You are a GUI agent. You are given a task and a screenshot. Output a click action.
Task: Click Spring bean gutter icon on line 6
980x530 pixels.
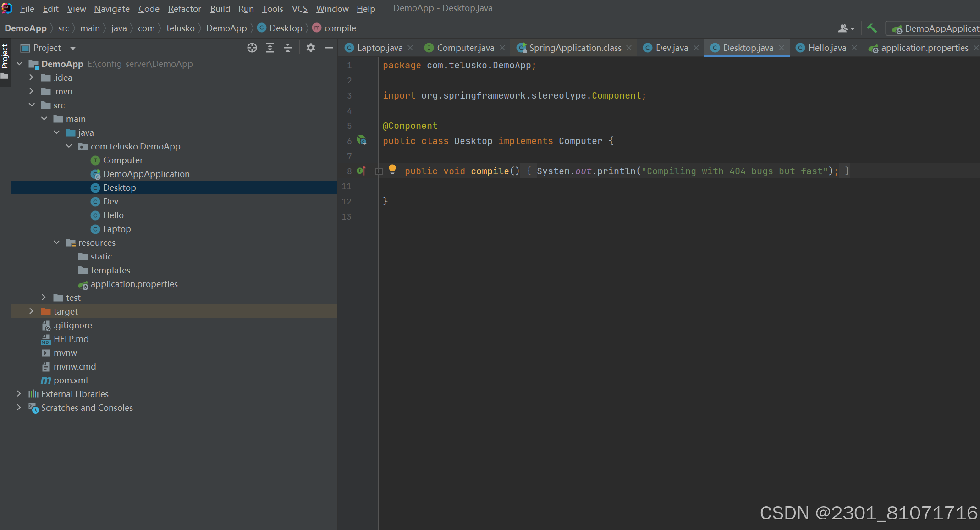tap(362, 140)
